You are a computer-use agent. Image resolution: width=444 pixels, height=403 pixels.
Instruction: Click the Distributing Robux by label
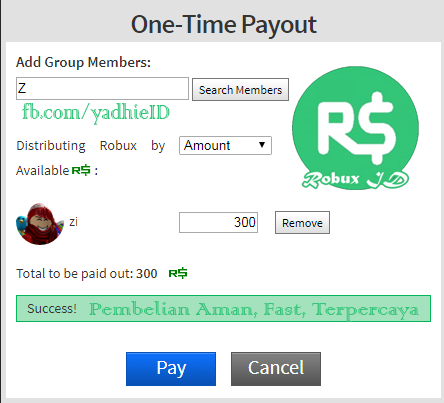tap(91, 146)
